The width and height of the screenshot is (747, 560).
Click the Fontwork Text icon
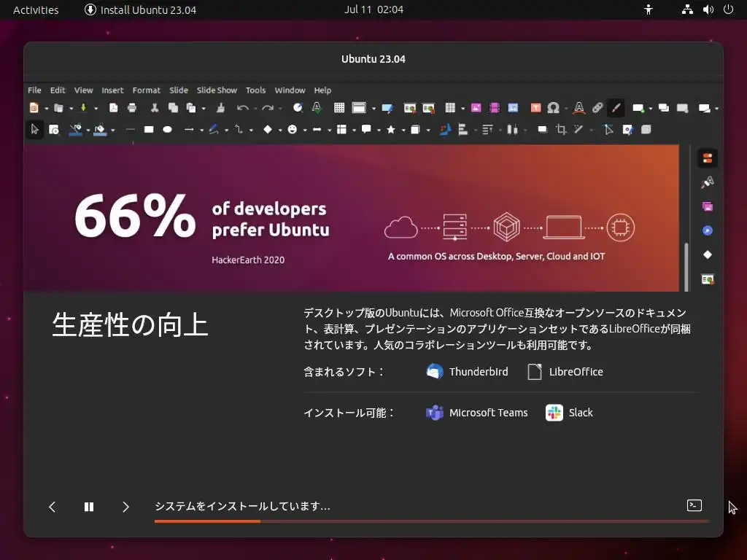click(x=578, y=108)
